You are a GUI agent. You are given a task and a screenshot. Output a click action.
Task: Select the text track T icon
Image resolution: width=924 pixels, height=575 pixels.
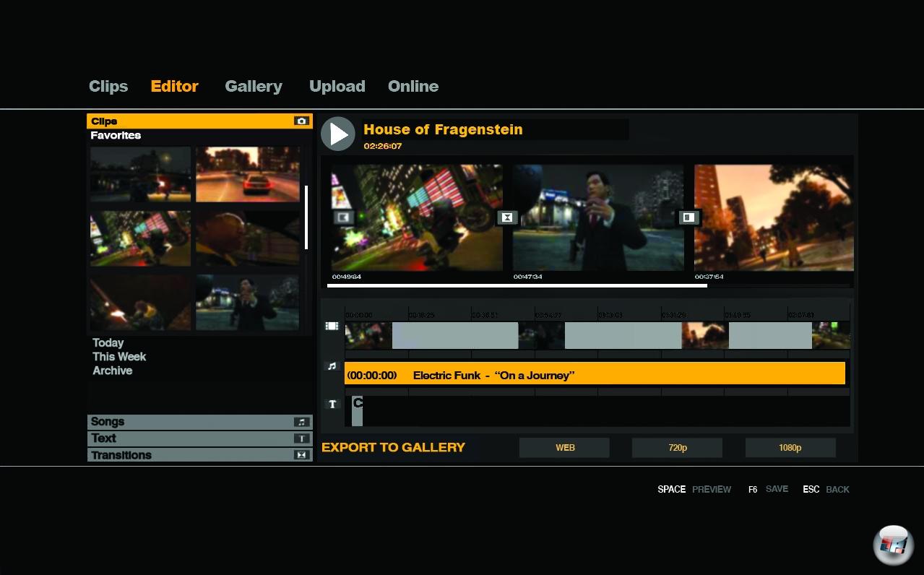click(x=332, y=405)
